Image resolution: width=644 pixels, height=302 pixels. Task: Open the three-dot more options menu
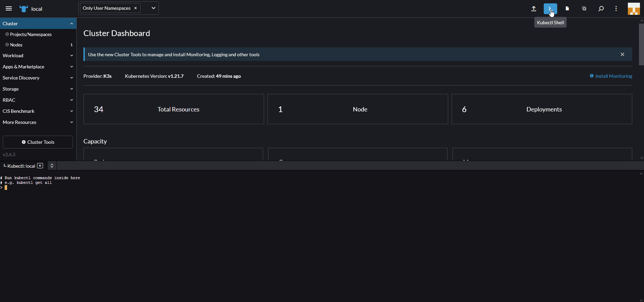pos(616,9)
